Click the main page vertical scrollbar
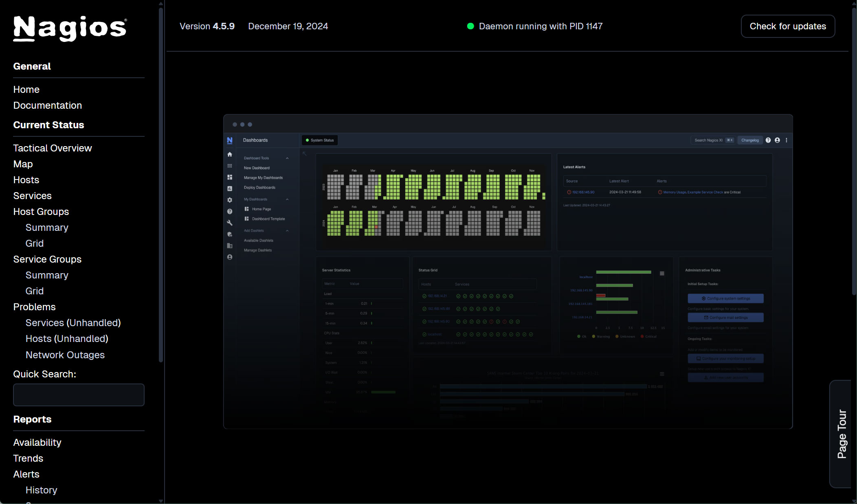Image resolution: width=857 pixels, height=504 pixels. [854, 151]
